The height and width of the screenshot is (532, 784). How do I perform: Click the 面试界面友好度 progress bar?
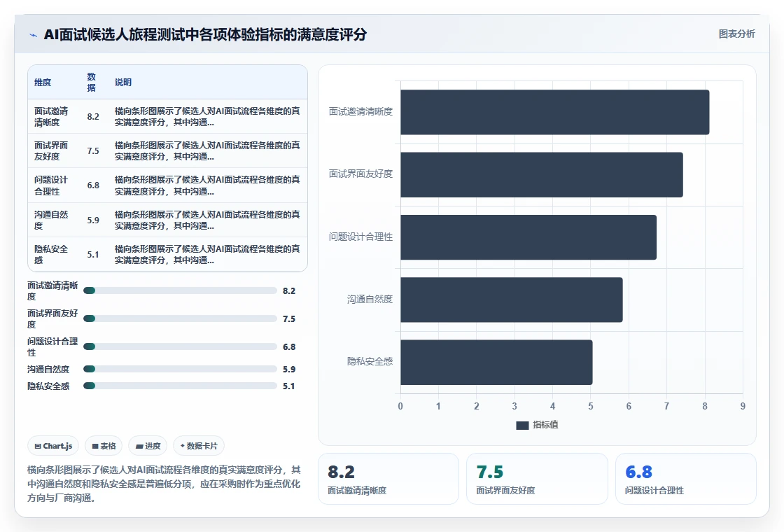click(x=180, y=318)
